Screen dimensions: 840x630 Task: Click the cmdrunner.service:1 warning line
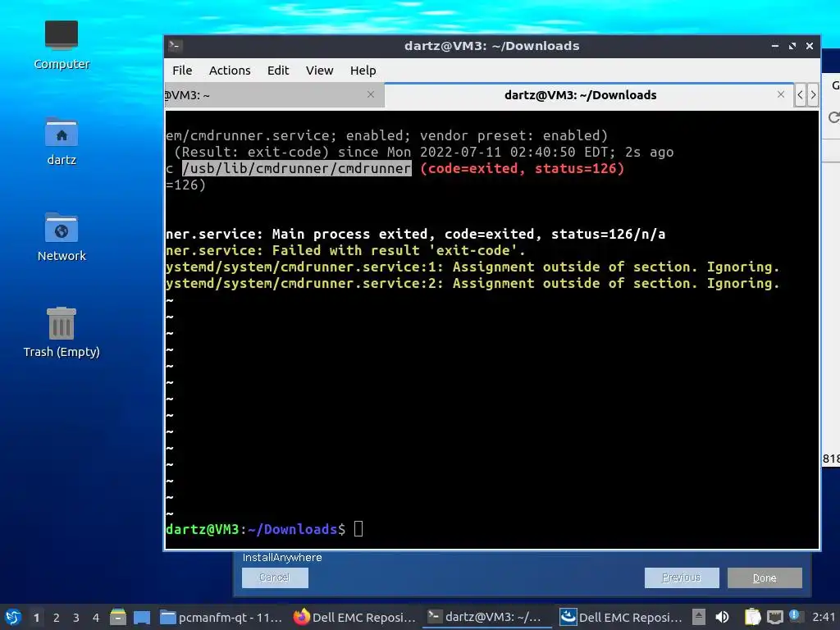472,267
